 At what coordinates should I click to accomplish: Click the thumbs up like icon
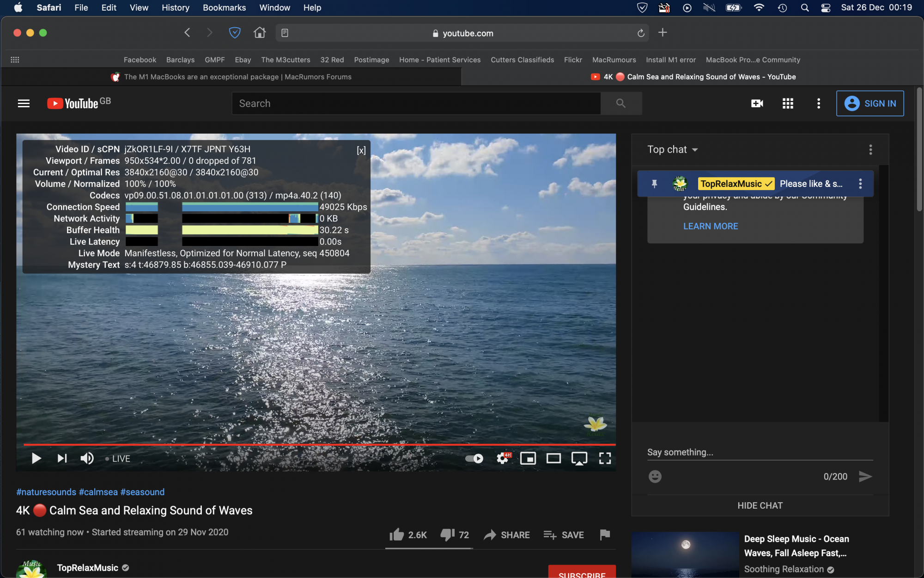pos(396,535)
